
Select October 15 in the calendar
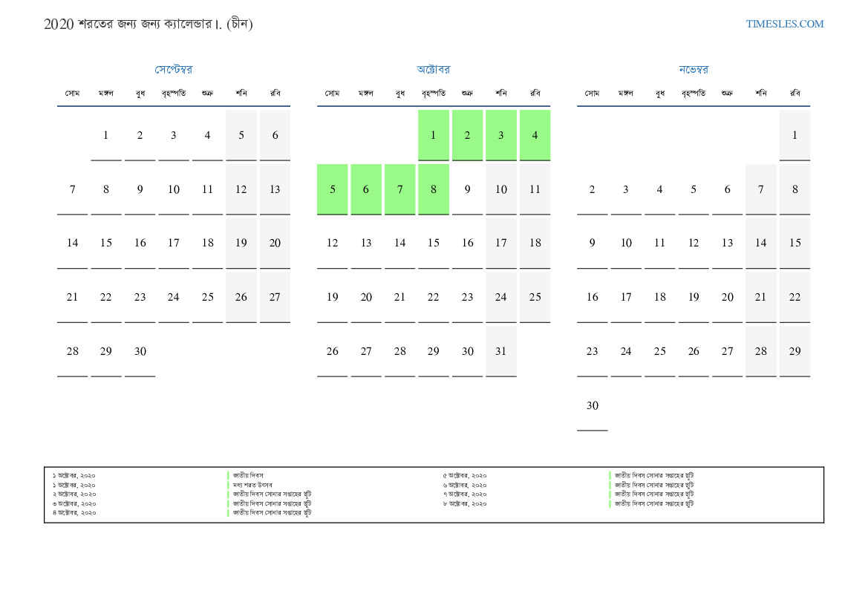click(434, 243)
